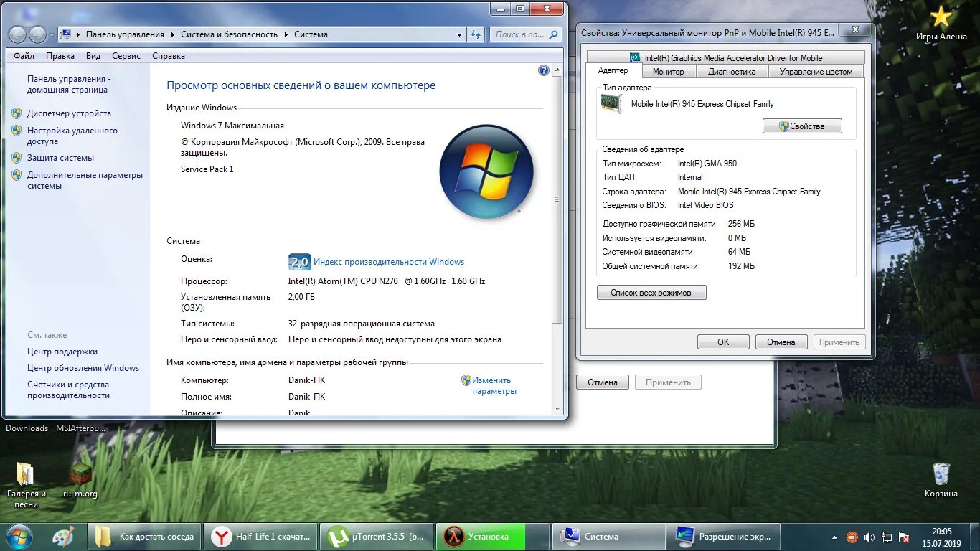Click Отмена in the monitor properties dialog

[781, 342]
